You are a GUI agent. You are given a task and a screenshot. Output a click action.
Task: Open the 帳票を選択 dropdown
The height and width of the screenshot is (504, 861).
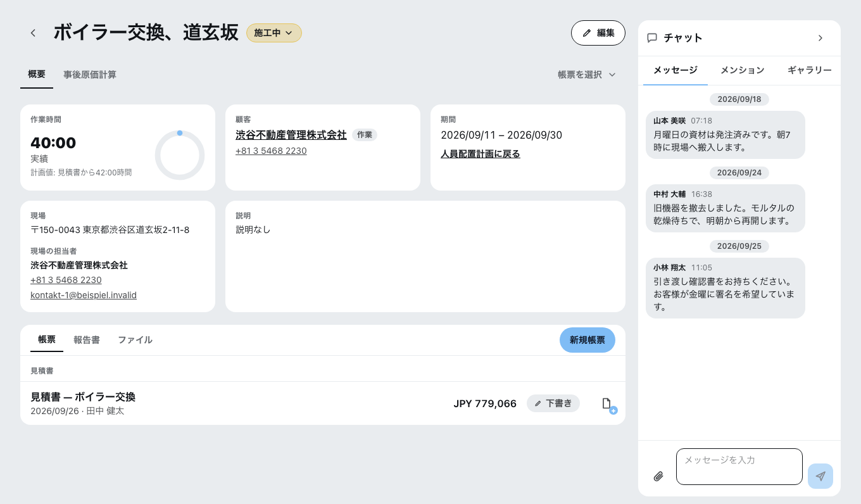point(587,75)
